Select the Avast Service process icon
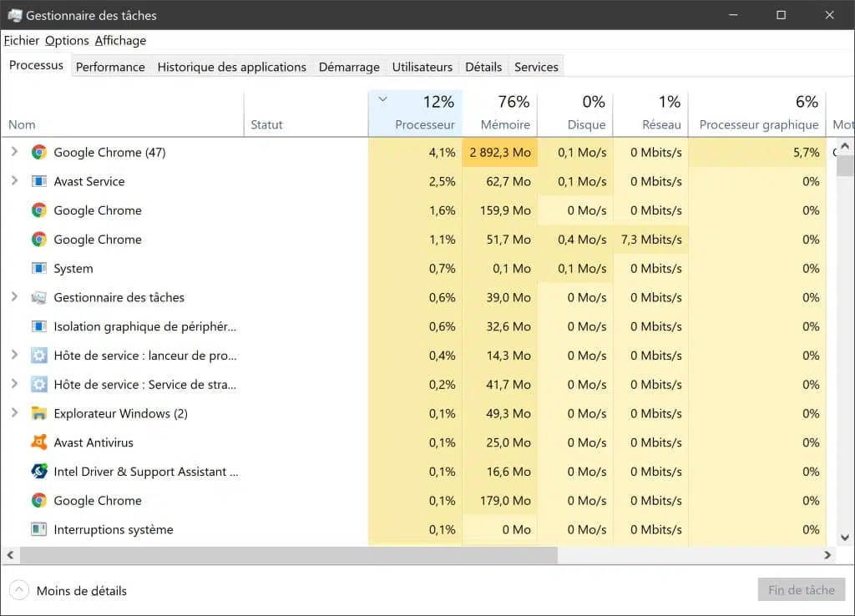This screenshot has height=616, width=855. point(38,181)
